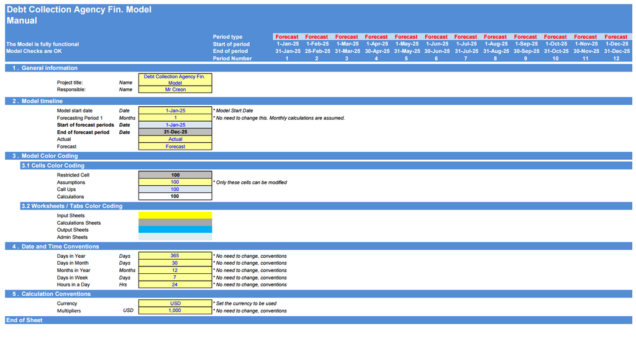Select the Period Number 12 header cell
636x364 pixels.
coord(616,58)
